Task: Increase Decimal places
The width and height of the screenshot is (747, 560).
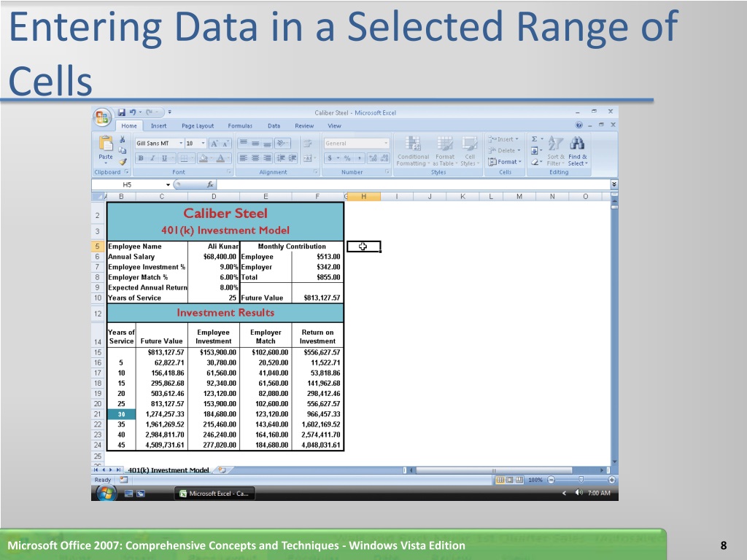Action: tap(373, 158)
